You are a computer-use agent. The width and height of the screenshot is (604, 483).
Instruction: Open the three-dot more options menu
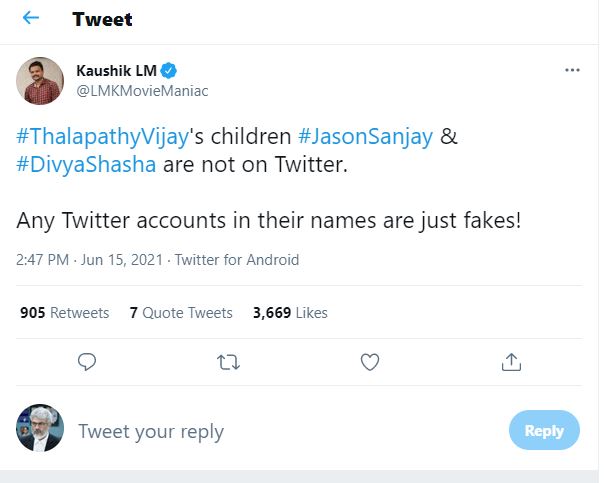pos(572,70)
